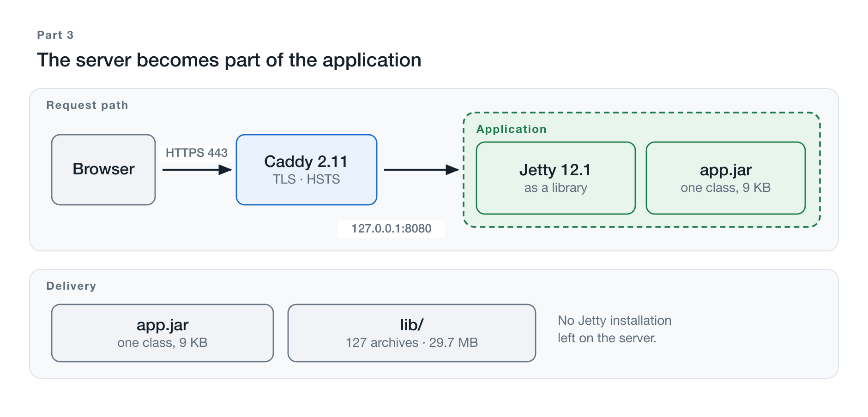868x417 pixels.
Task: Click the Part 3 label
Action: (55, 35)
